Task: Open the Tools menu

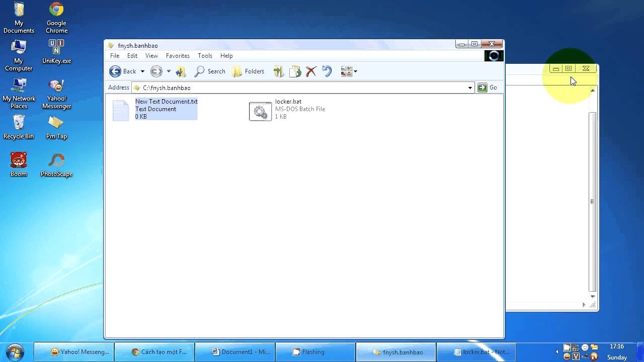Action: click(205, 56)
